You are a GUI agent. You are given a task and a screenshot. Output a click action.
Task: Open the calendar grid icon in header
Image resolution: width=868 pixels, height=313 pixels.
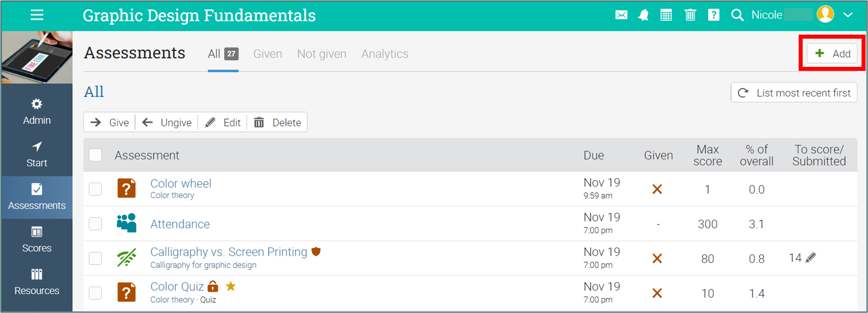666,15
